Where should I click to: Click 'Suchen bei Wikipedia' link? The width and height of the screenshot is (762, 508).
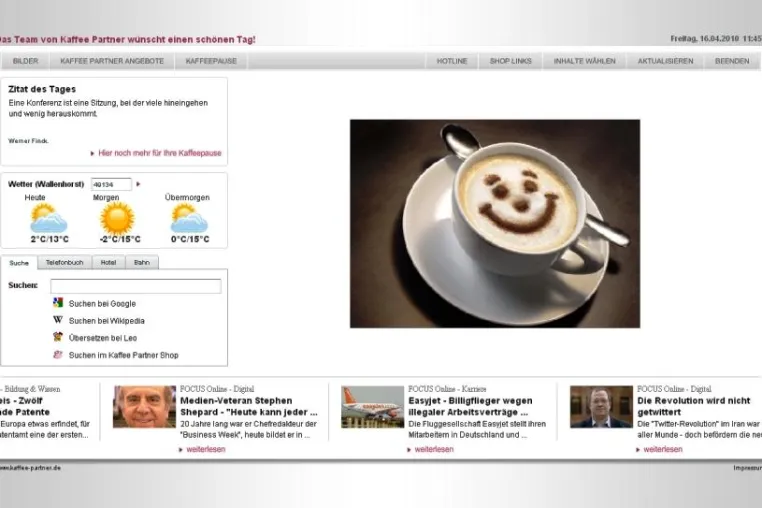pos(106,321)
